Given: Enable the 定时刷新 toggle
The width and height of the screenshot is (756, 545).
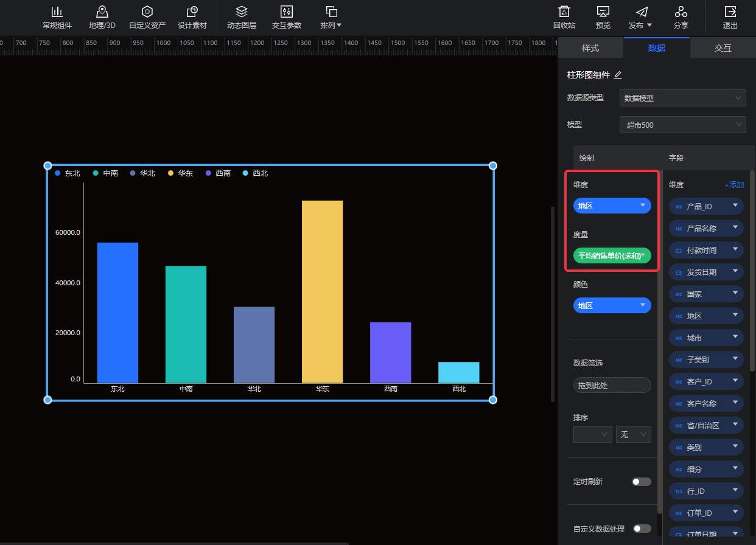Looking at the screenshot, I should pyautogui.click(x=641, y=482).
